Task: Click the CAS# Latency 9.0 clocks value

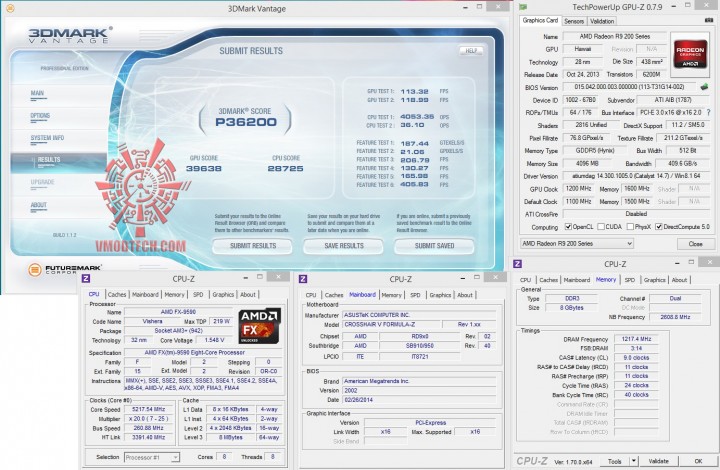Action: (636, 358)
